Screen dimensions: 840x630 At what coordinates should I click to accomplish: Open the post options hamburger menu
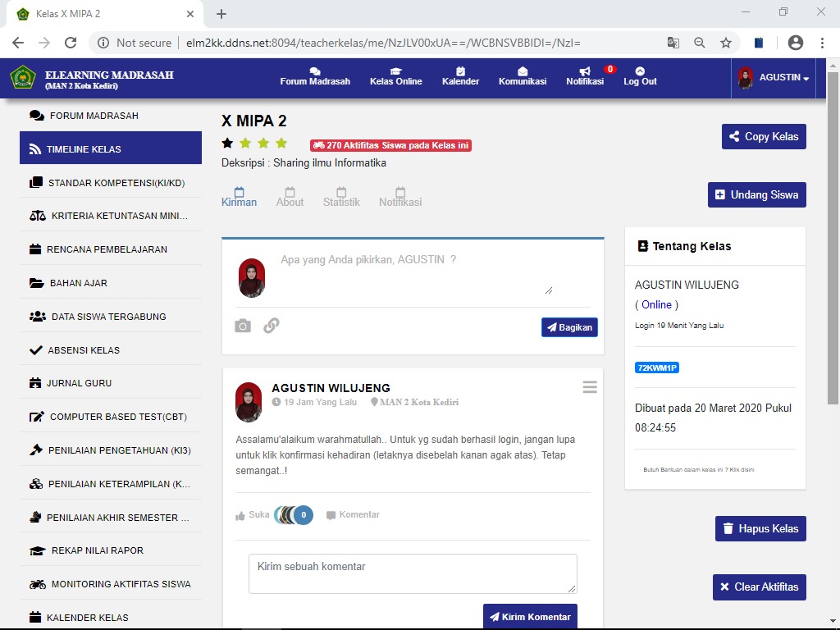(x=590, y=387)
